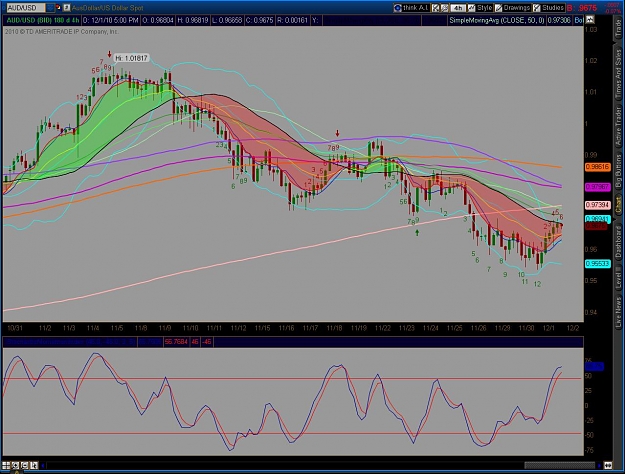Click the red-dot symbol linking icon
Image resolution: width=625 pixels, height=474 pixels.
tap(58, 8)
